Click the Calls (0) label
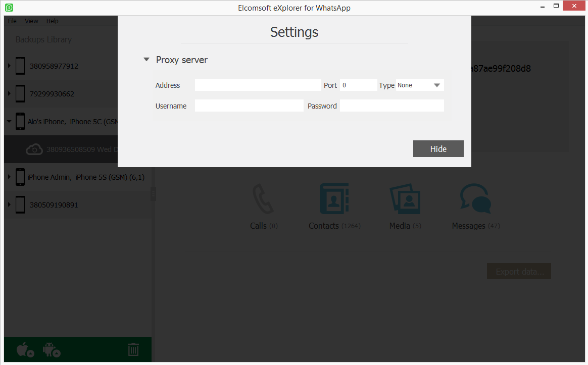The height and width of the screenshot is (365, 588). (x=264, y=226)
